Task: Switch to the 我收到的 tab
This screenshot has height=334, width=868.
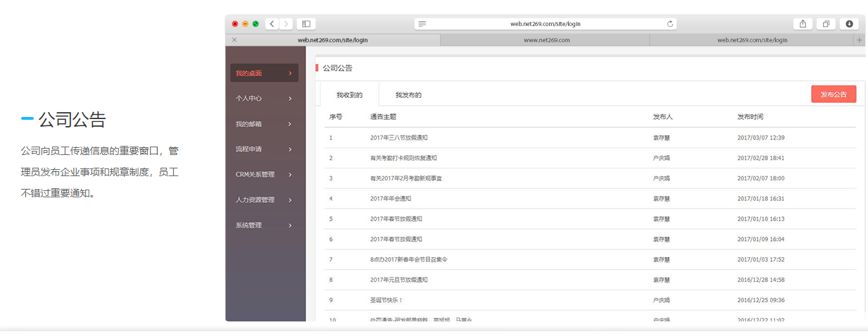Action: pos(349,94)
